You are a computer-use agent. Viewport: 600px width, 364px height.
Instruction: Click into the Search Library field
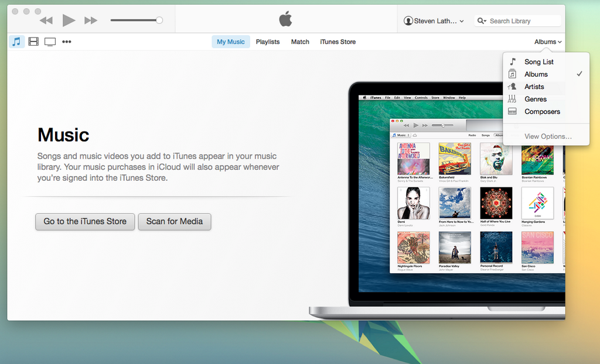pos(521,21)
